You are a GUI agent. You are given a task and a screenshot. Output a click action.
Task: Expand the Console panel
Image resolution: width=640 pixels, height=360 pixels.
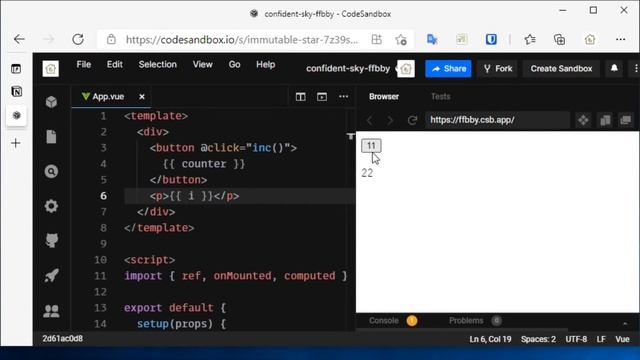point(384,321)
